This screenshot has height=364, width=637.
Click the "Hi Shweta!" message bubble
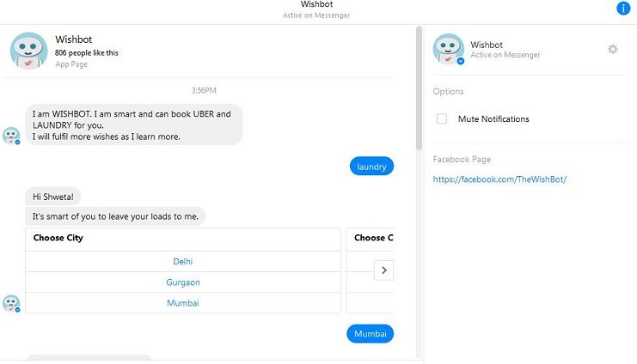click(x=53, y=197)
